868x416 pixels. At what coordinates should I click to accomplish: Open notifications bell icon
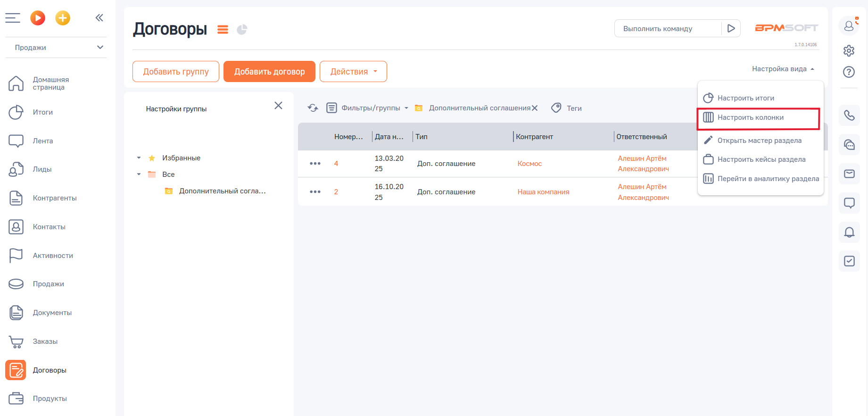pos(849,232)
